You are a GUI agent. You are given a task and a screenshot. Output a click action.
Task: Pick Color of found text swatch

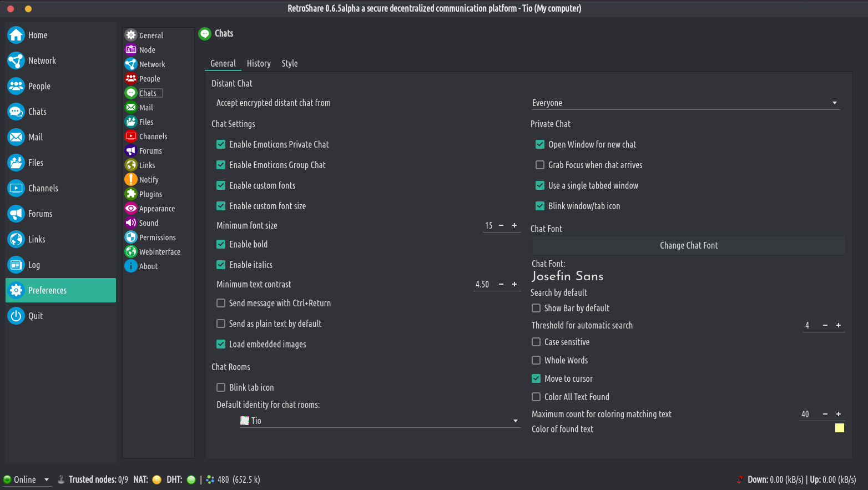tap(840, 428)
